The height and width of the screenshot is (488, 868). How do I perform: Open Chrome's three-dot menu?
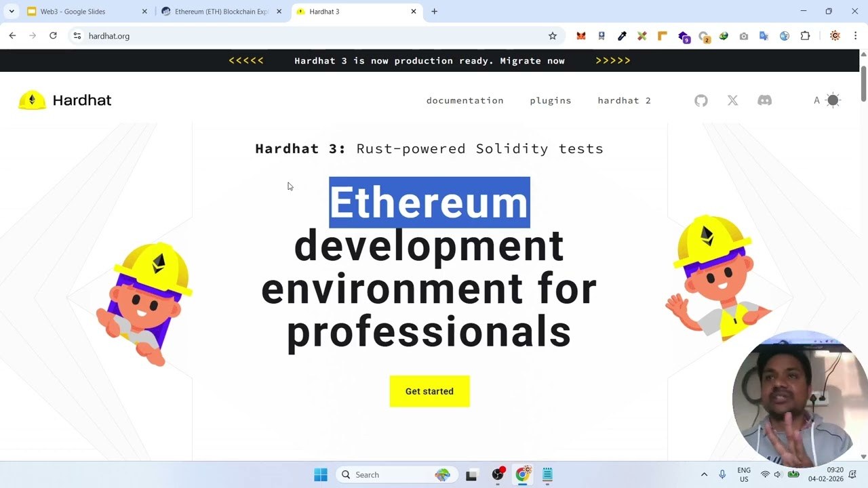click(855, 36)
